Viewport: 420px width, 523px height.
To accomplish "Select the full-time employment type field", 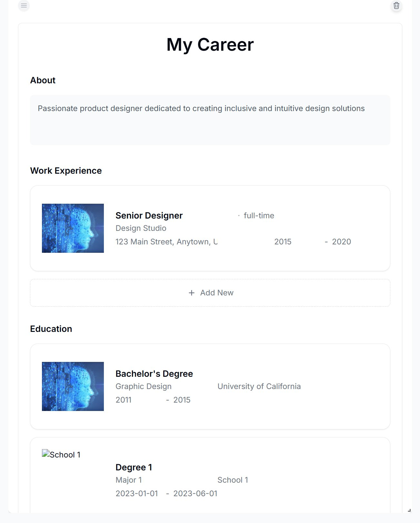I will tap(259, 216).
